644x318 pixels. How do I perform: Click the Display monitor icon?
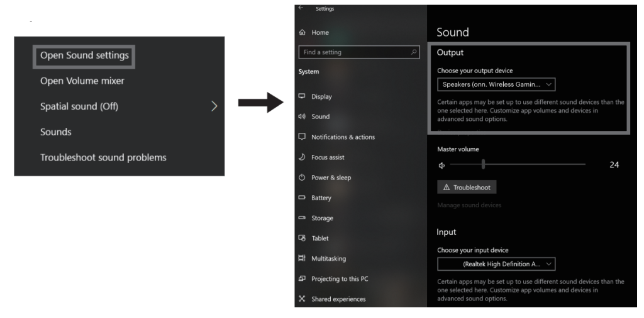302,96
